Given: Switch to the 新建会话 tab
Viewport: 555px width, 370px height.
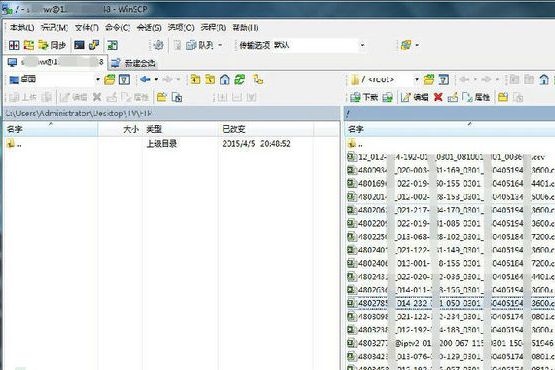Looking at the screenshot, I should pyautogui.click(x=134, y=63).
